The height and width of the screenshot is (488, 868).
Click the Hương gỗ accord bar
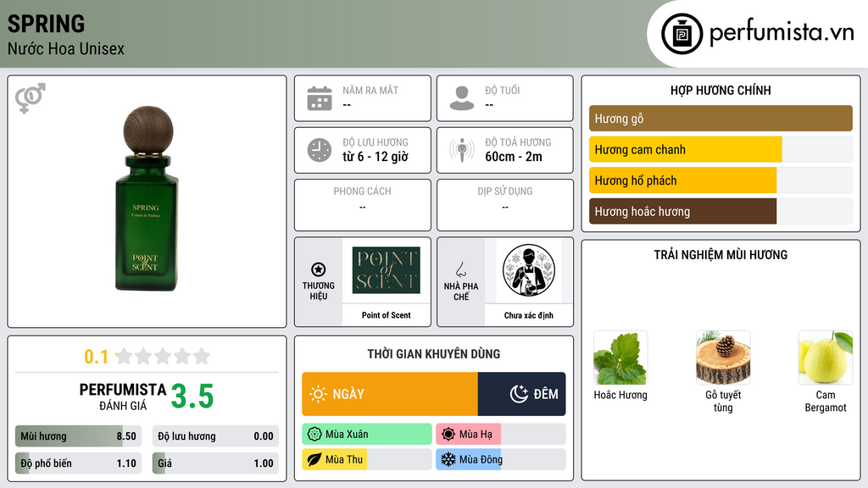pos(721,119)
